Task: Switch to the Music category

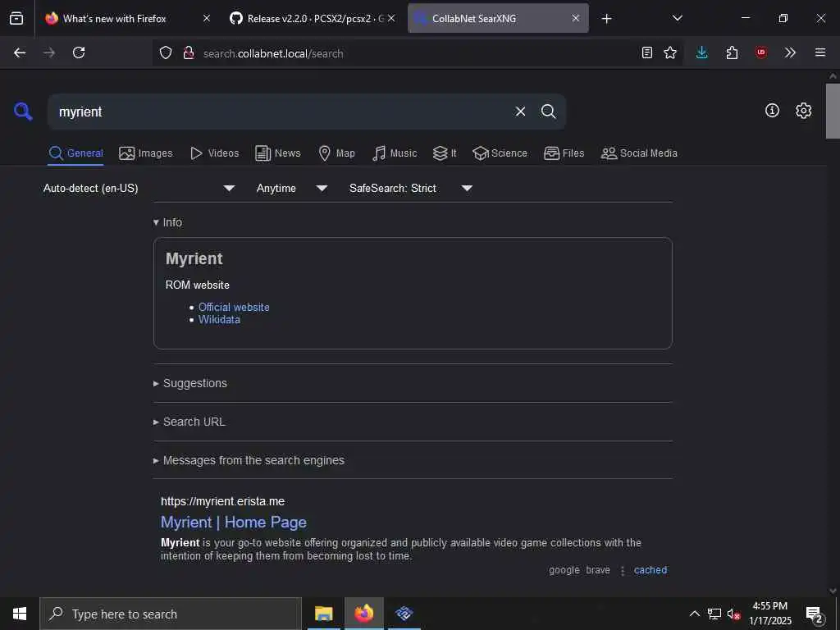Action: pos(395,153)
